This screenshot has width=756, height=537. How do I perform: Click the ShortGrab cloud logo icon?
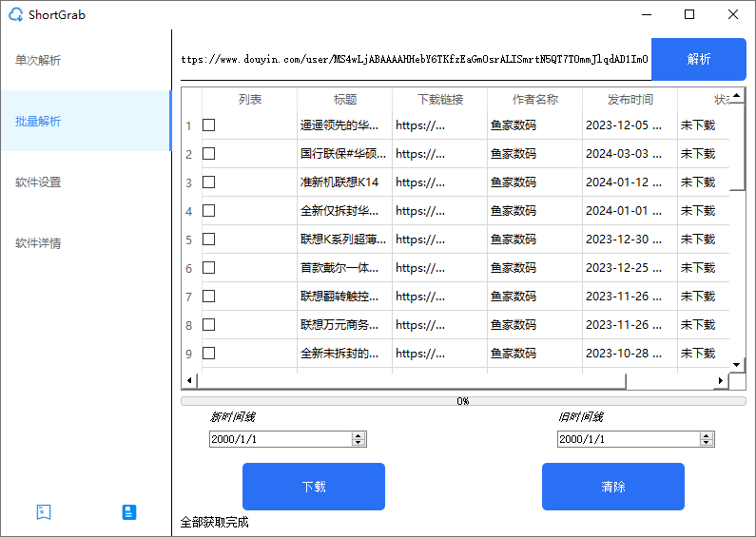click(x=16, y=14)
